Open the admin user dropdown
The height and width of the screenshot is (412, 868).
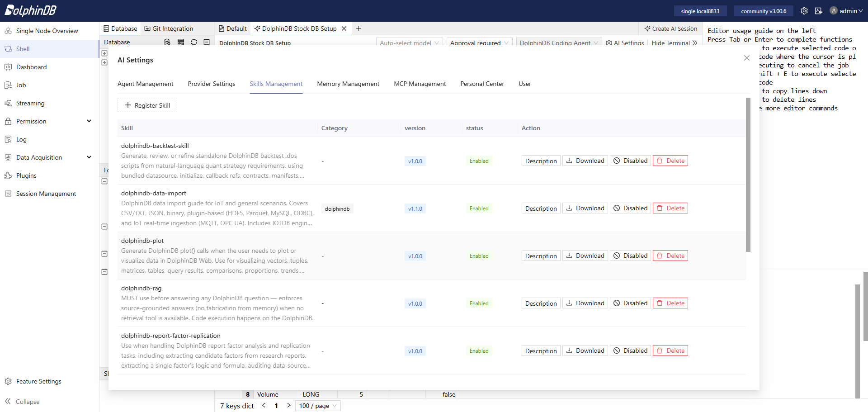(x=846, y=11)
